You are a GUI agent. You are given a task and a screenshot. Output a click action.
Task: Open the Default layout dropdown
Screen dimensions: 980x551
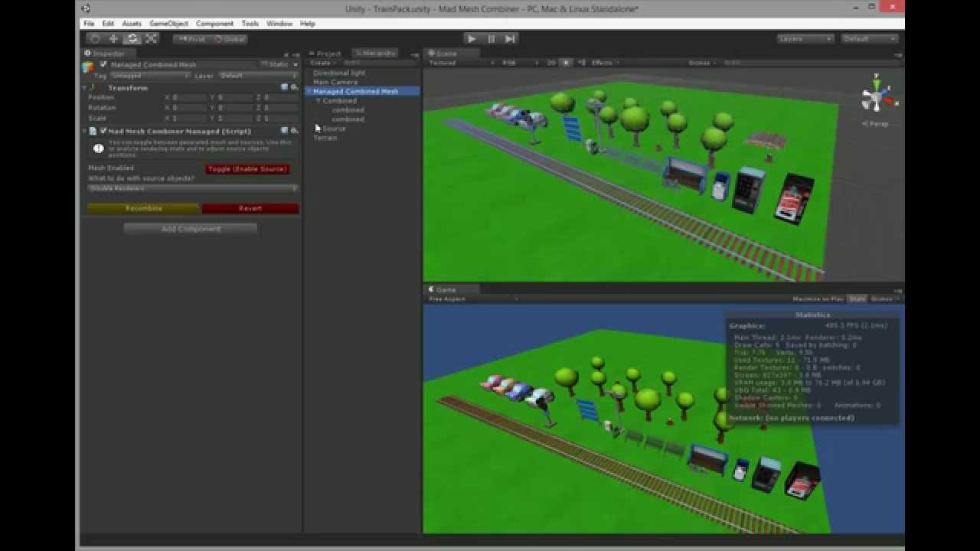coord(869,38)
